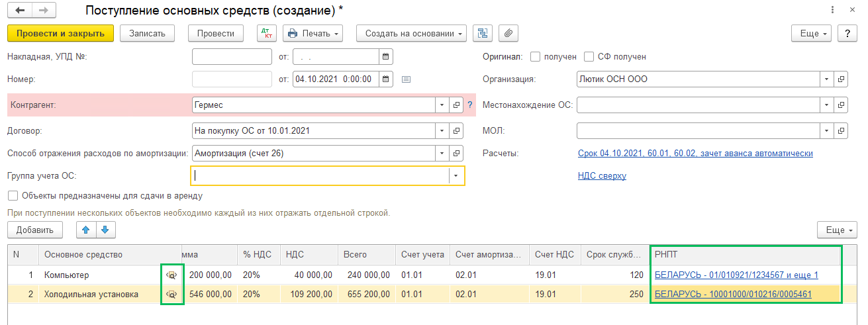
Task: Click Провести button
Action: [x=216, y=33]
